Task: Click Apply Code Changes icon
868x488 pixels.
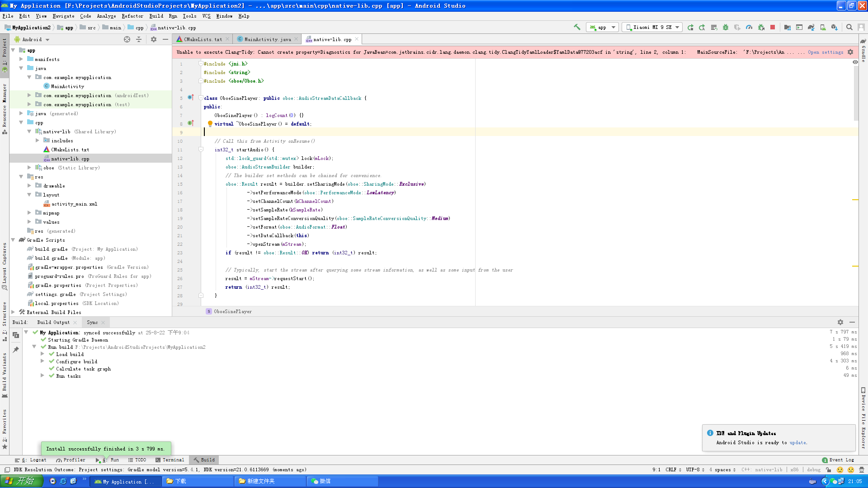Action: point(714,28)
